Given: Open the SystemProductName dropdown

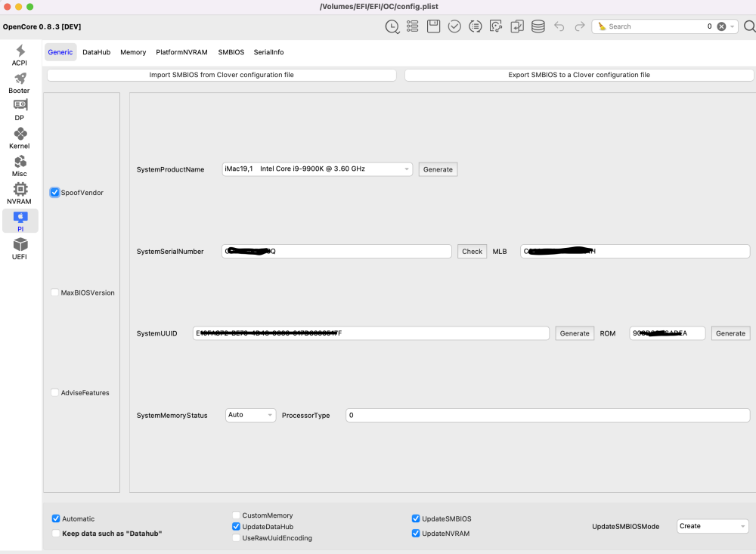Looking at the screenshot, I should tap(317, 169).
